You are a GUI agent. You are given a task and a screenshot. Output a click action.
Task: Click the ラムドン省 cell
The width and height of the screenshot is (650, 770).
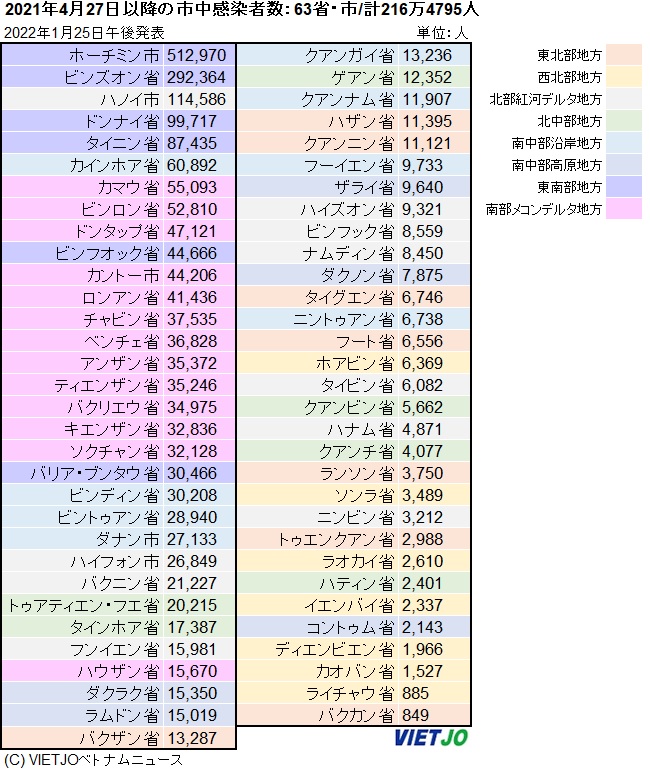point(82,715)
